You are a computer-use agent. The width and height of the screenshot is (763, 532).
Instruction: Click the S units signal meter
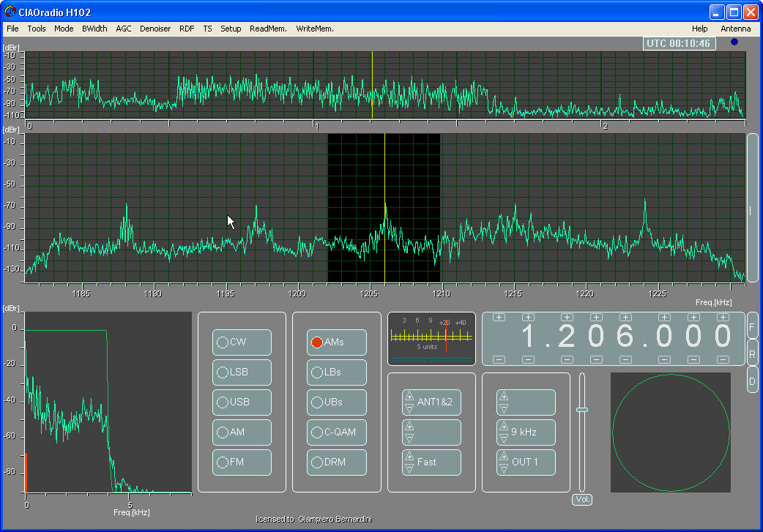[x=431, y=339]
